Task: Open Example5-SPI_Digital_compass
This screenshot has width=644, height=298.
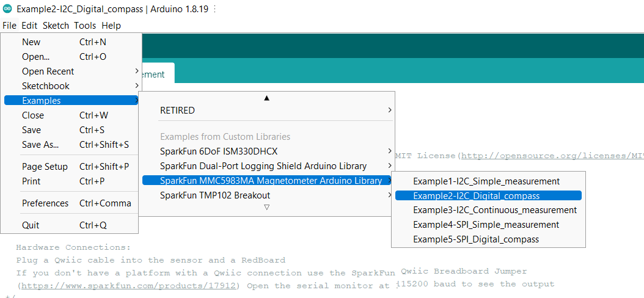Action: pos(488,239)
